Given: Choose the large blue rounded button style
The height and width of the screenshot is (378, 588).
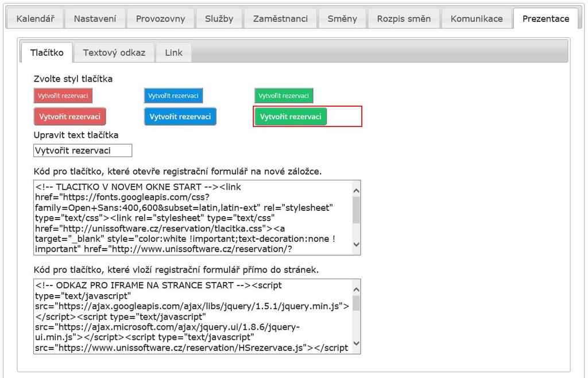Looking at the screenshot, I should click(180, 117).
